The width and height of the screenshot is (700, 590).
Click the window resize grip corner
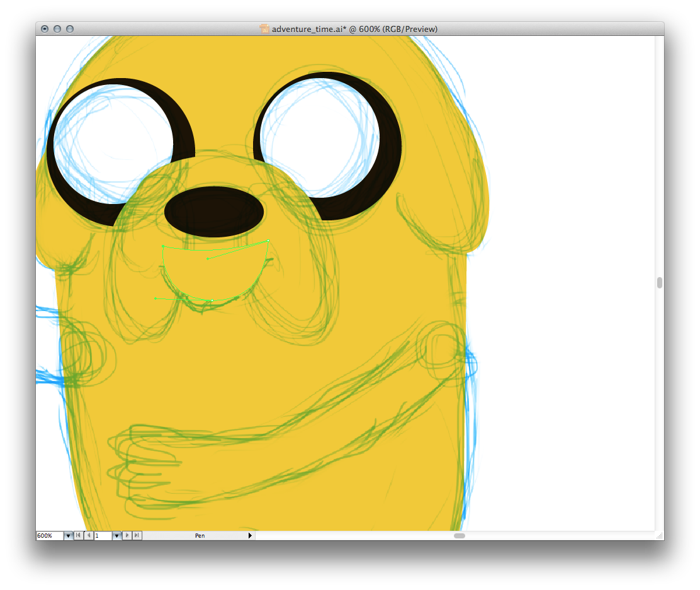[659, 536]
